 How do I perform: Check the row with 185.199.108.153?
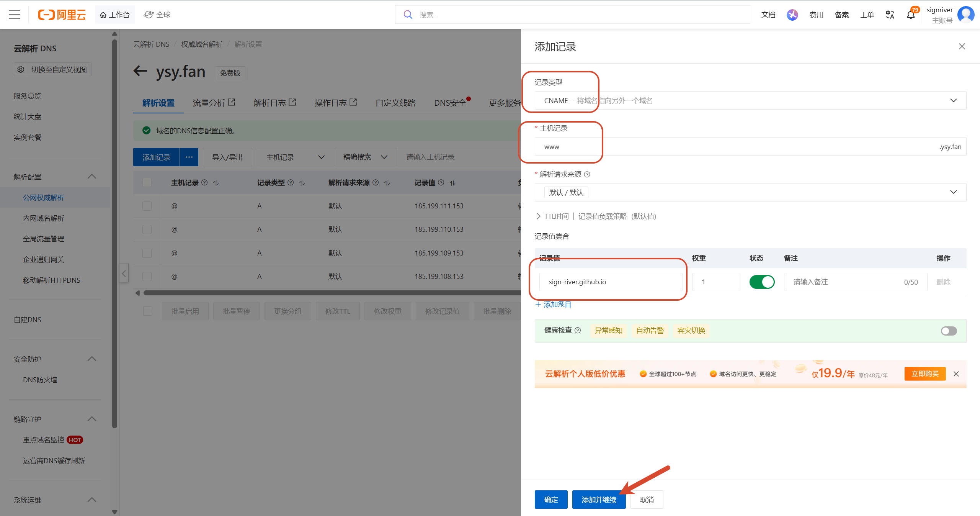[x=147, y=277]
